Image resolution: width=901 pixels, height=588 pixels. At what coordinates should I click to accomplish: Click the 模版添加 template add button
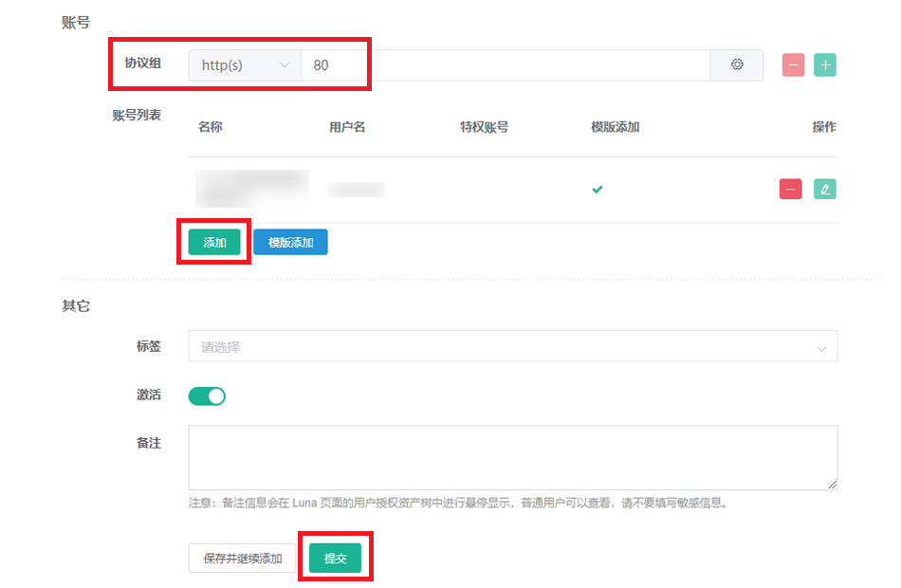coord(290,242)
